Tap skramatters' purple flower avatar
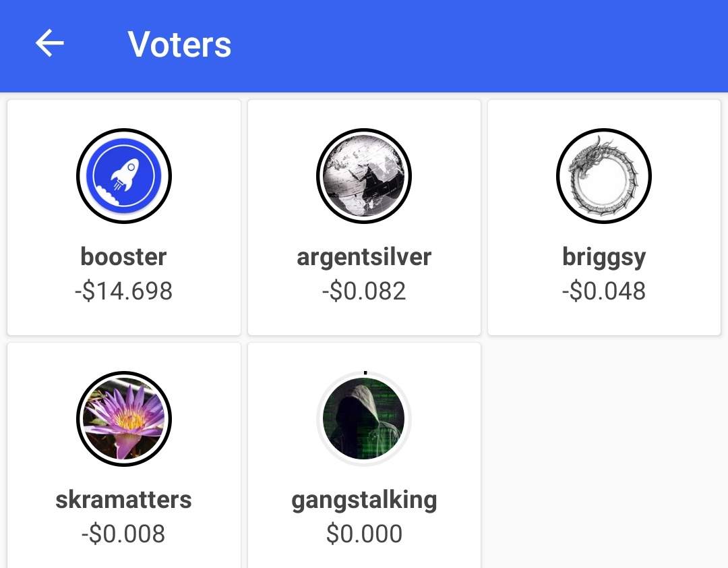The width and height of the screenshot is (728, 568). [x=124, y=419]
